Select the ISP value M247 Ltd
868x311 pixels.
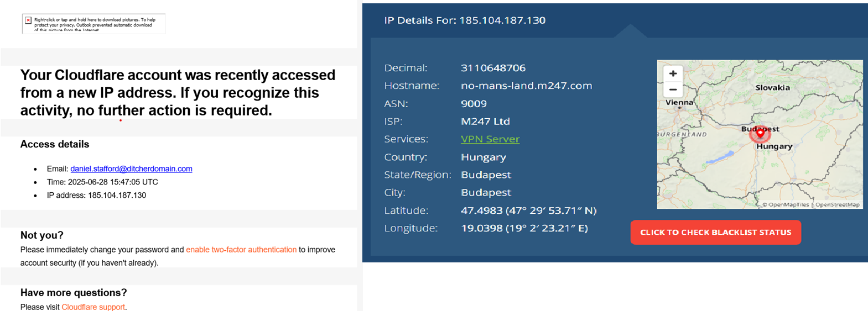[x=485, y=122]
